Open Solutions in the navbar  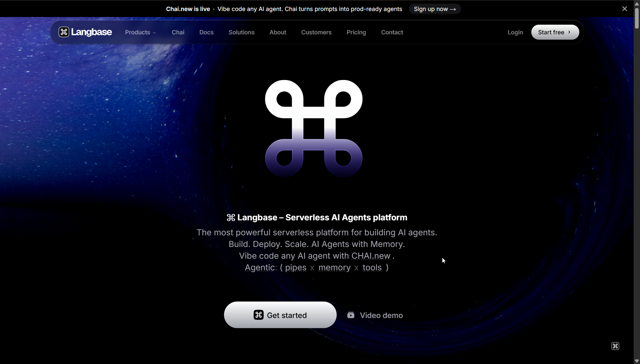[241, 32]
